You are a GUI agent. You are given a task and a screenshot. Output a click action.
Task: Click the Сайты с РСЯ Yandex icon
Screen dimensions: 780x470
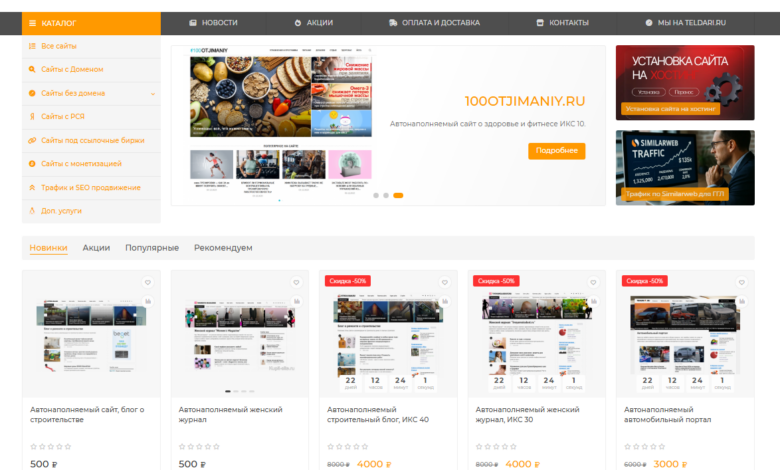click(32, 117)
